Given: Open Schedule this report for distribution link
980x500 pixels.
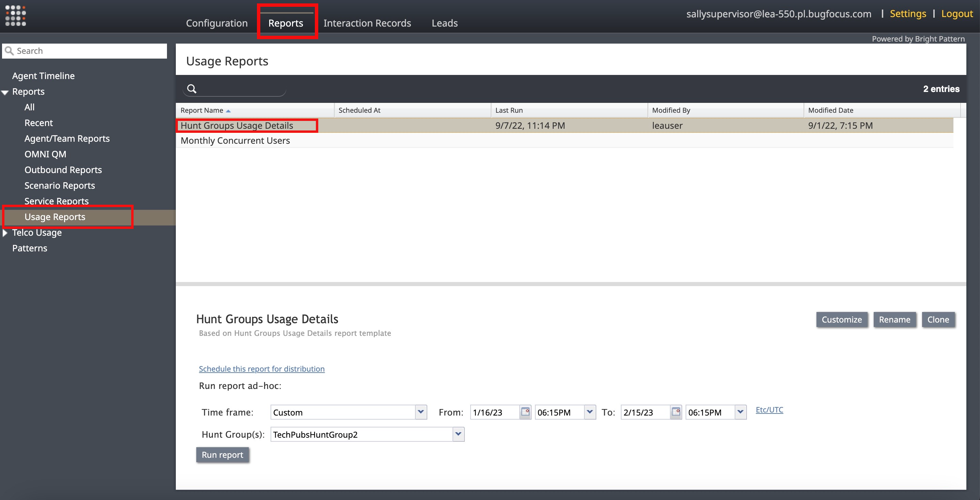Looking at the screenshot, I should [262, 369].
